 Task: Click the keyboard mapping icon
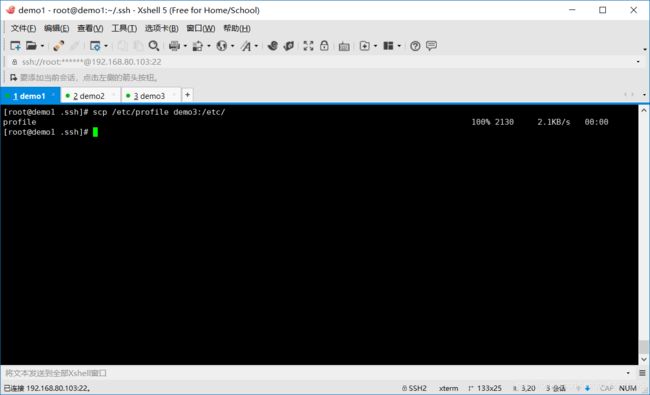[344, 46]
